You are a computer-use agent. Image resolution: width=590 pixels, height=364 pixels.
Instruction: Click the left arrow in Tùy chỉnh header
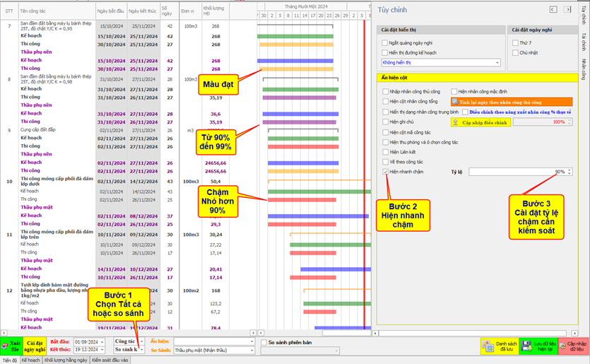[x=553, y=9]
